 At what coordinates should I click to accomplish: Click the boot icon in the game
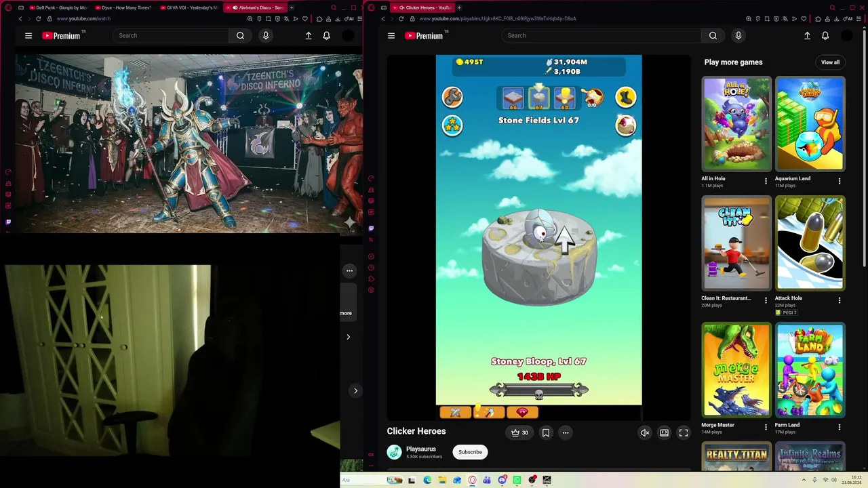625,97
